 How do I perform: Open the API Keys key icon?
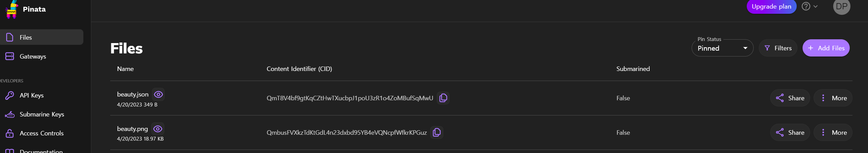(x=10, y=95)
